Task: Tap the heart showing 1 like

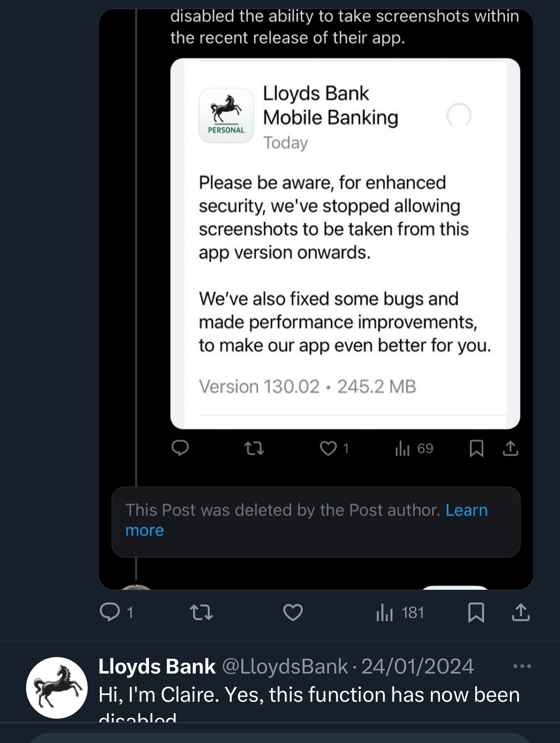Action: [329, 448]
